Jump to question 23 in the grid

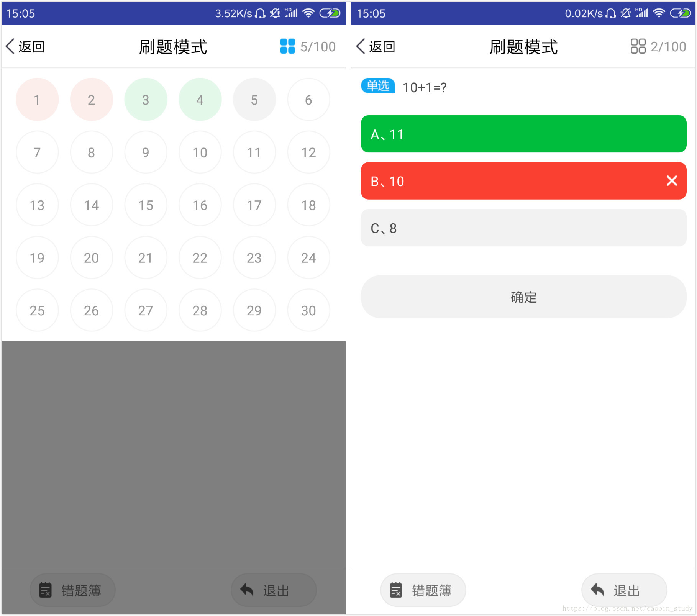click(x=254, y=257)
